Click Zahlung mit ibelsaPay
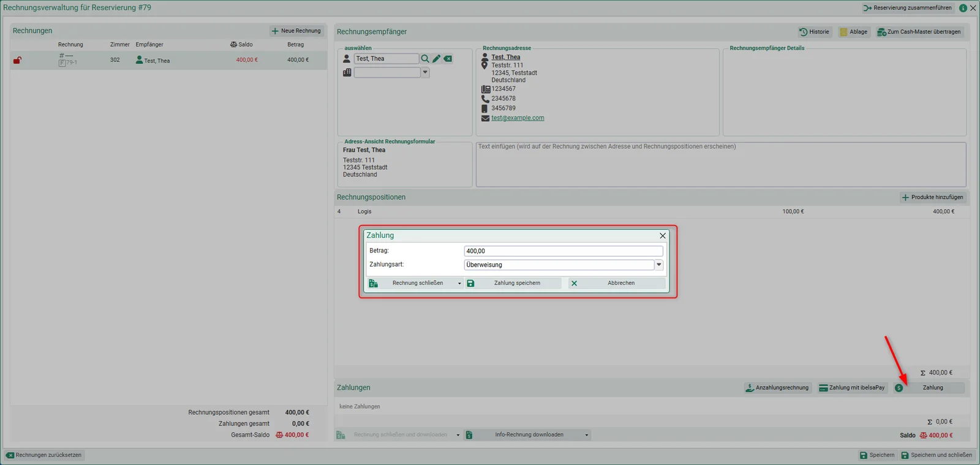 [852, 388]
